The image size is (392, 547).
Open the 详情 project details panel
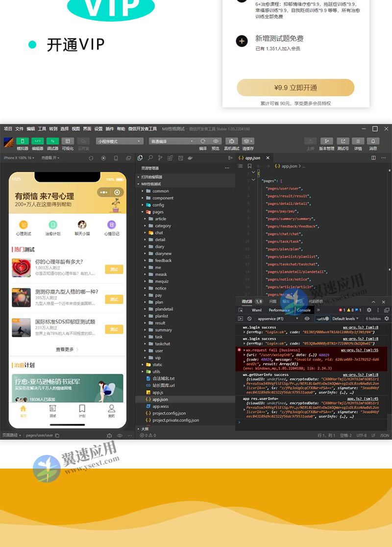[x=357, y=141]
